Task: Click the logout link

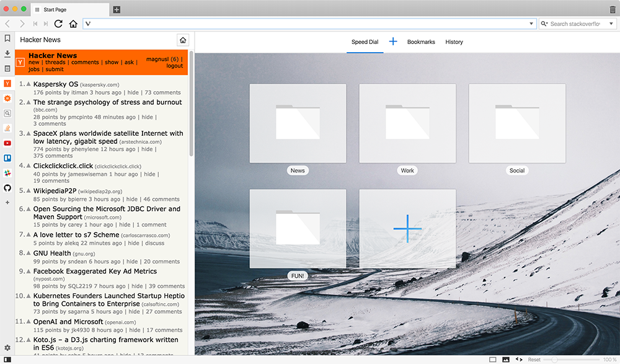Action: pyautogui.click(x=174, y=66)
